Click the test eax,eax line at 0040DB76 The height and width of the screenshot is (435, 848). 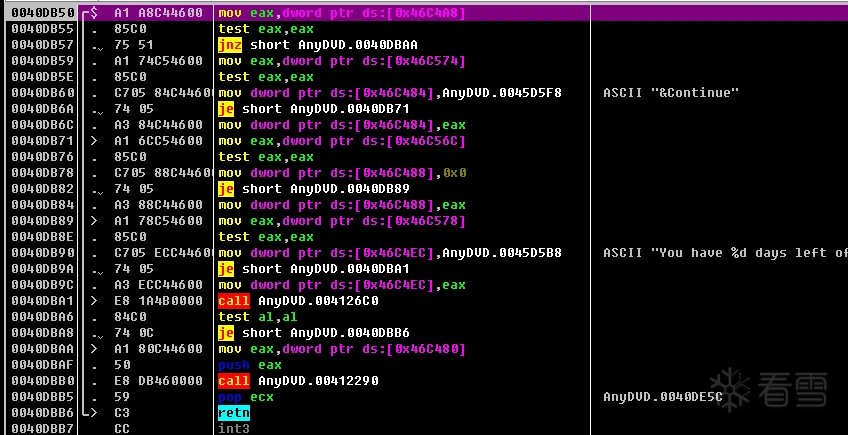pos(266,157)
